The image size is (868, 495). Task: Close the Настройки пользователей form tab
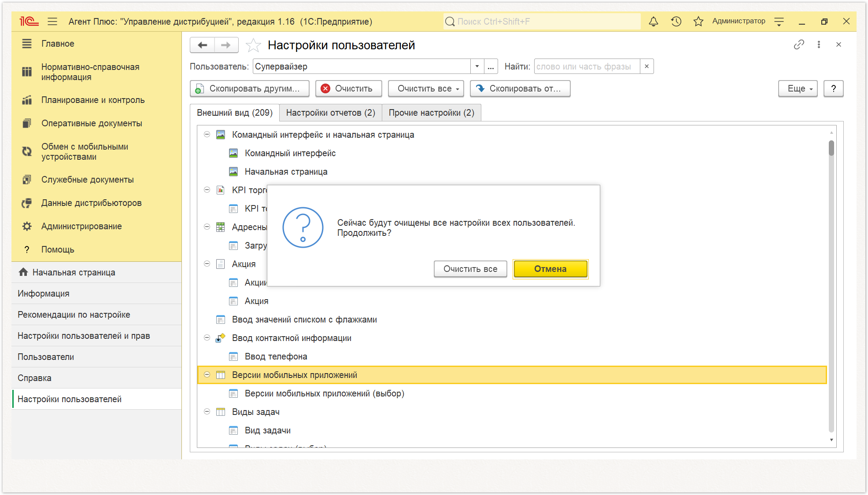[838, 44]
